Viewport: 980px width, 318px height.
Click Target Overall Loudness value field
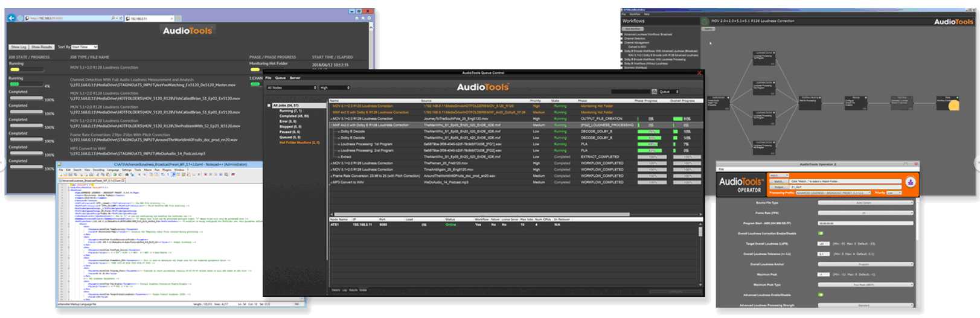[824, 244]
